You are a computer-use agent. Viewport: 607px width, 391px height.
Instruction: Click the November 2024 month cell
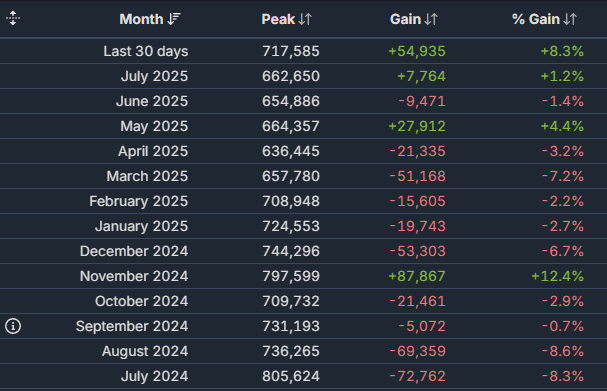pos(134,276)
